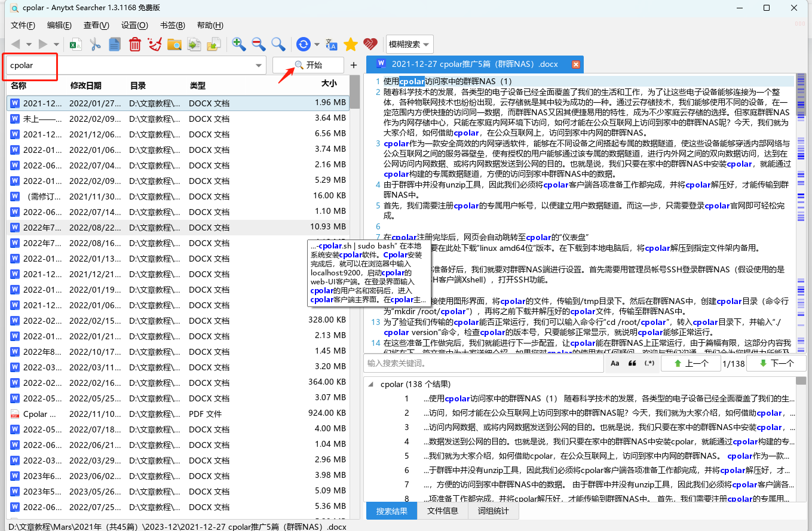Screen dimensions: 812x531
Task: Open the 设置 menu
Action: coord(134,25)
